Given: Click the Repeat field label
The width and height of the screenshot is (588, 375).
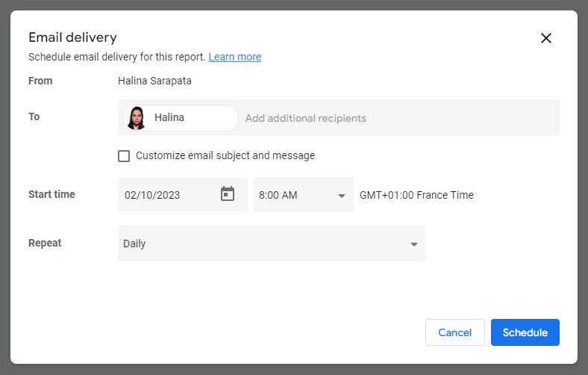Looking at the screenshot, I should click(45, 243).
